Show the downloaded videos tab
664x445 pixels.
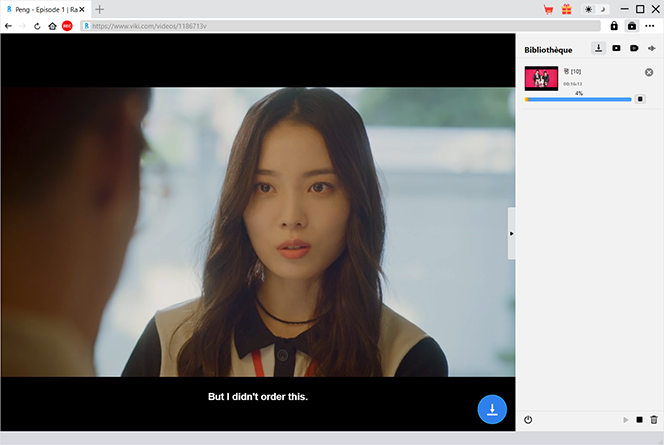(x=616, y=48)
